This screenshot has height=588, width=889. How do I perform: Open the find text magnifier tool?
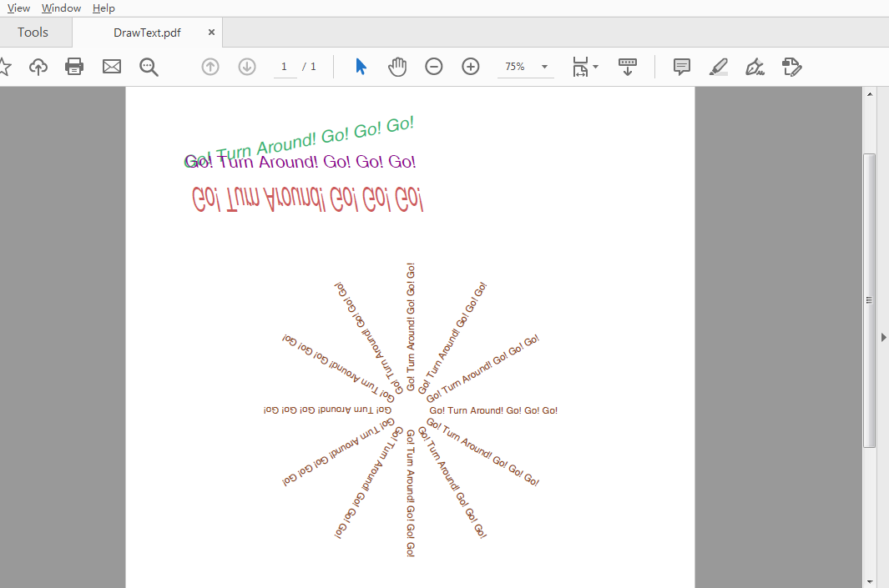point(149,67)
